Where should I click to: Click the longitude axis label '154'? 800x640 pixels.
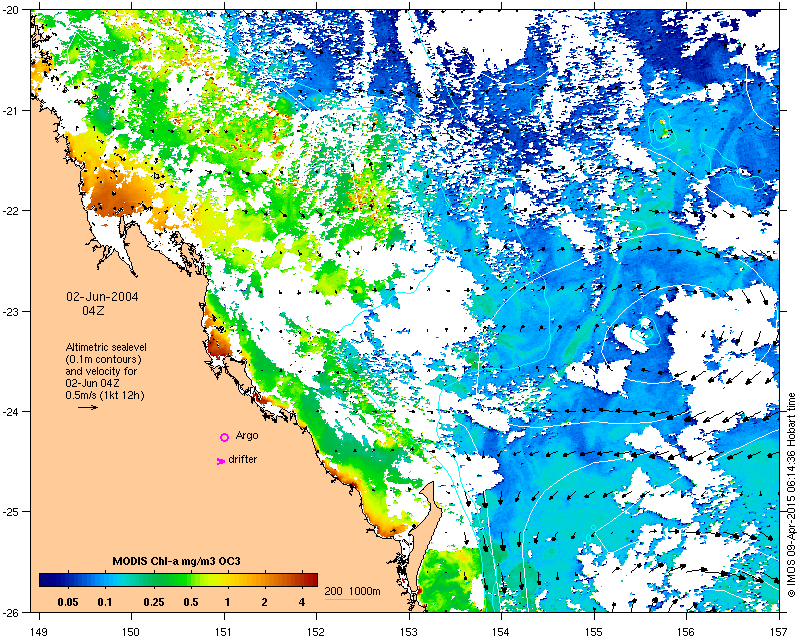point(502,632)
